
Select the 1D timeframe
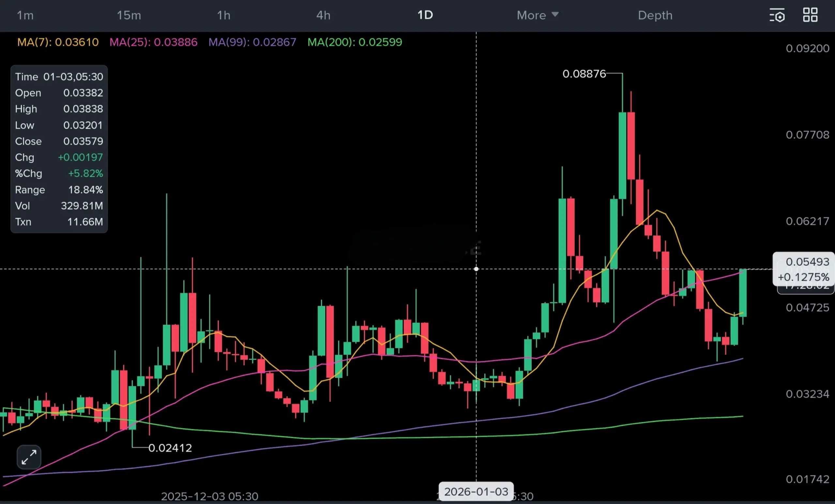pyautogui.click(x=425, y=15)
